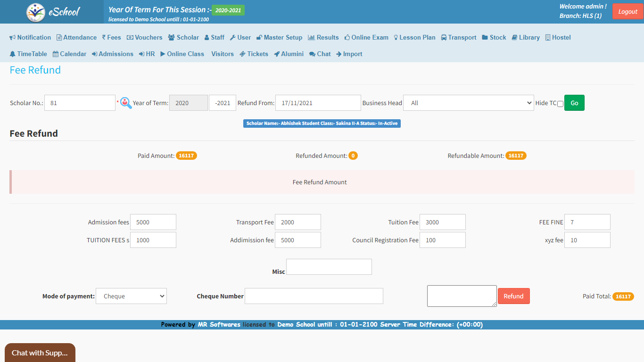644x362 pixels.
Task: Click the Calendar icon in navigation
Action: (x=55, y=54)
